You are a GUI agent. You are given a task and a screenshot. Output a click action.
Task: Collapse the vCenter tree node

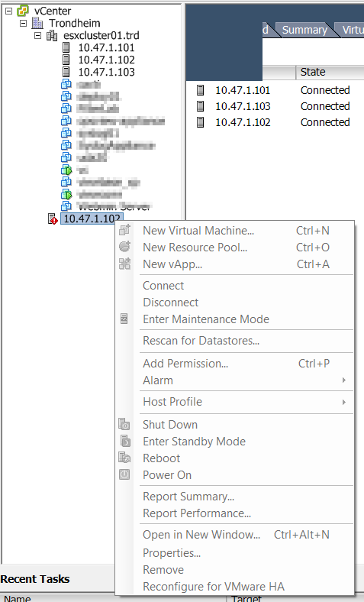[9, 11]
